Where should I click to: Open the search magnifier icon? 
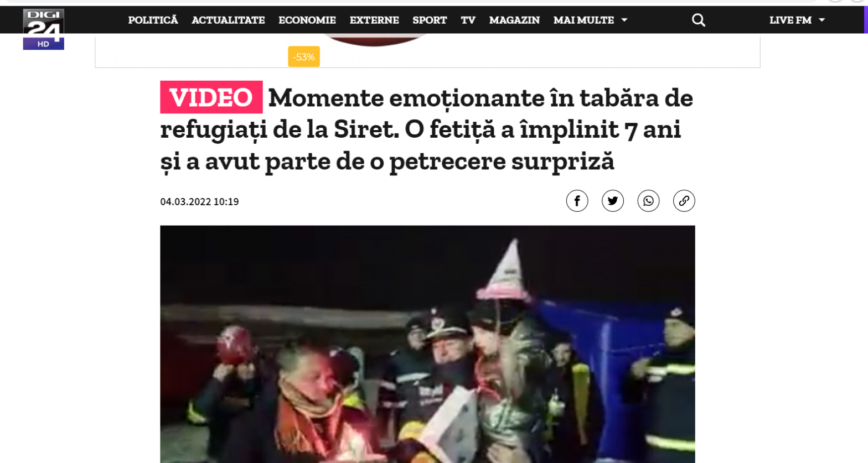click(x=699, y=20)
